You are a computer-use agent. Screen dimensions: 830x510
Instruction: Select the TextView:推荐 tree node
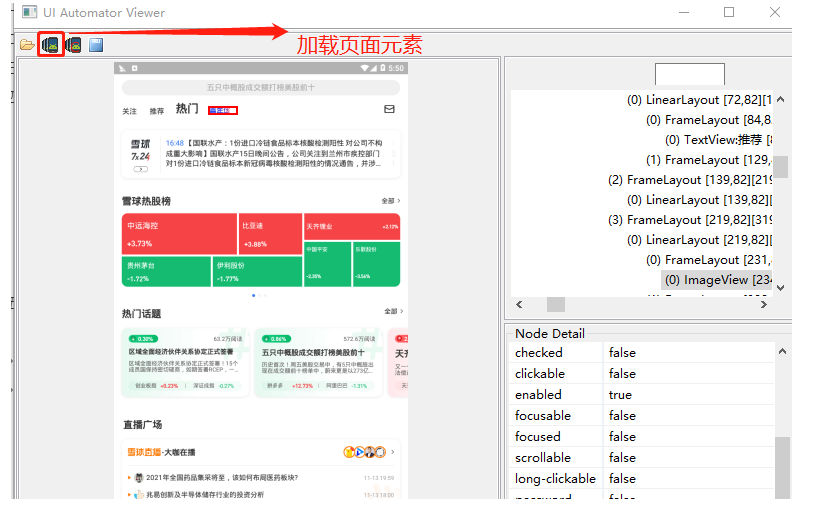(718, 140)
